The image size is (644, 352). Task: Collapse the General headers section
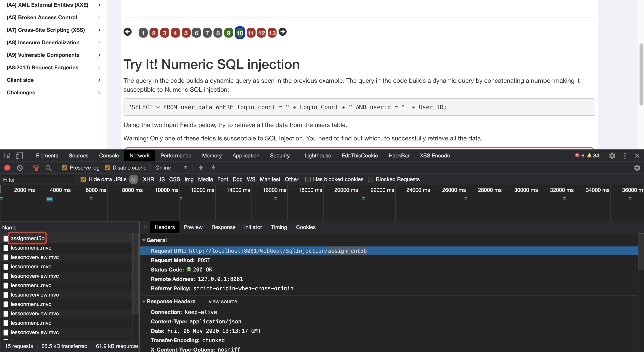(x=144, y=240)
